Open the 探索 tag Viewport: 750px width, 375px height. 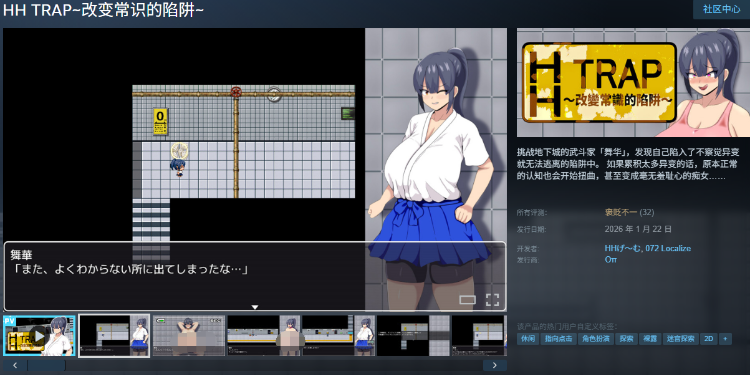(626, 339)
